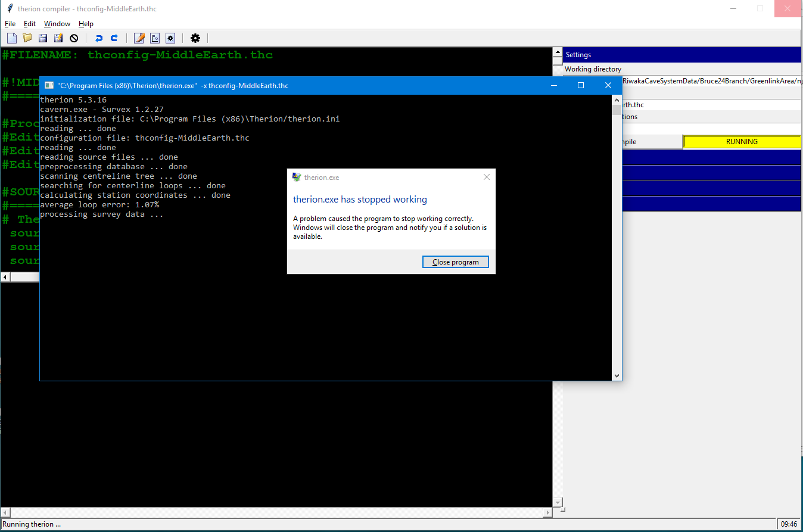This screenshot has width=803, height=532.
Task: Click the black gear compile icon
Action: [195, 38]
